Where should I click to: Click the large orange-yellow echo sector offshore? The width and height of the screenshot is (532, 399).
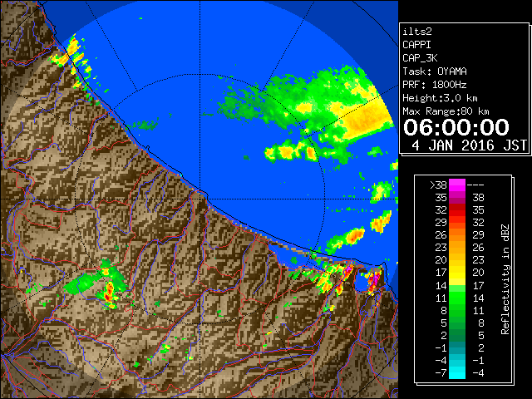pyautogui.click(x=367, y=119)
